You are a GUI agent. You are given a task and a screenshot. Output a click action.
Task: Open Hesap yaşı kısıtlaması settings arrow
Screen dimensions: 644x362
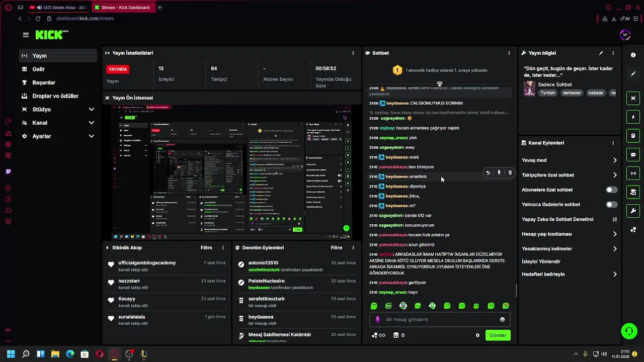pos(614,234)
